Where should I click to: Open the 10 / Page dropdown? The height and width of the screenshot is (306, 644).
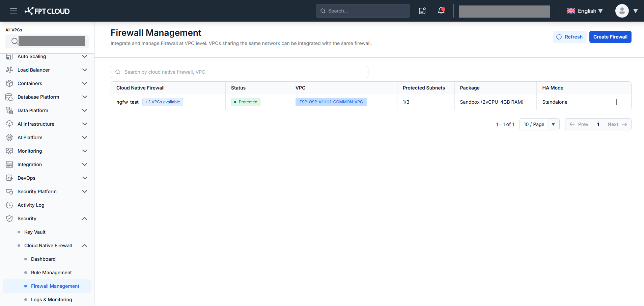(539, 124)
